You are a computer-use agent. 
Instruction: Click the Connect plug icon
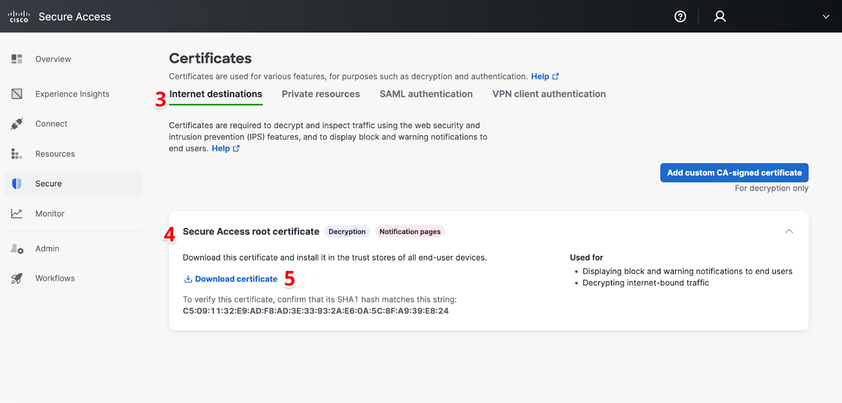pyautogui.click(x=17, y=124)
